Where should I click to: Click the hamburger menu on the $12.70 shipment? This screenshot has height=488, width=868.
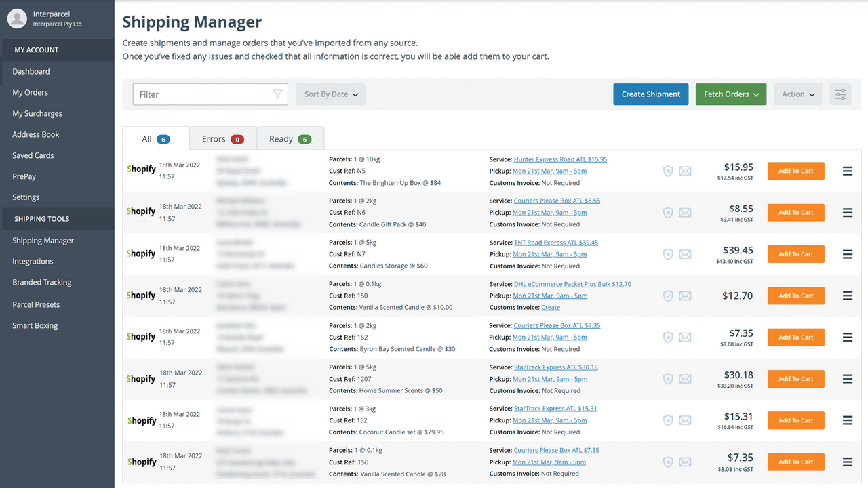click(847, 296)
